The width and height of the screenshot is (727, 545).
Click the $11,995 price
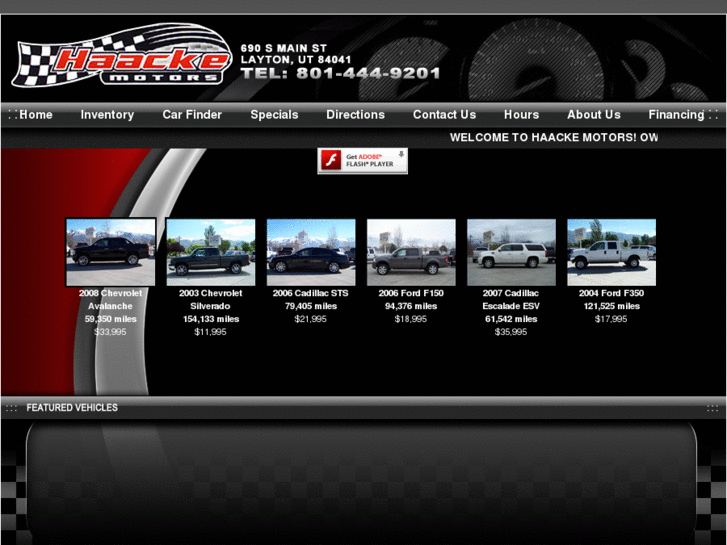(x=210, y=332)
